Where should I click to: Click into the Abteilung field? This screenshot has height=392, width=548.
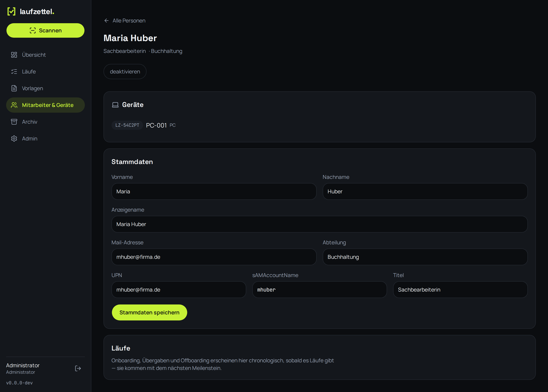pos(425,257)
